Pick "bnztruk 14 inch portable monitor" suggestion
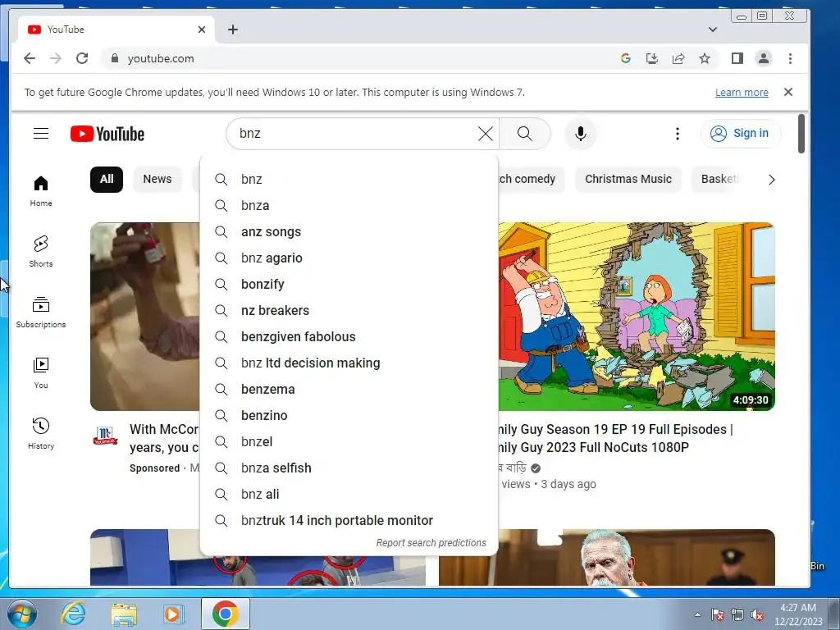The image size is (840, 630). [x=349, y=520]
